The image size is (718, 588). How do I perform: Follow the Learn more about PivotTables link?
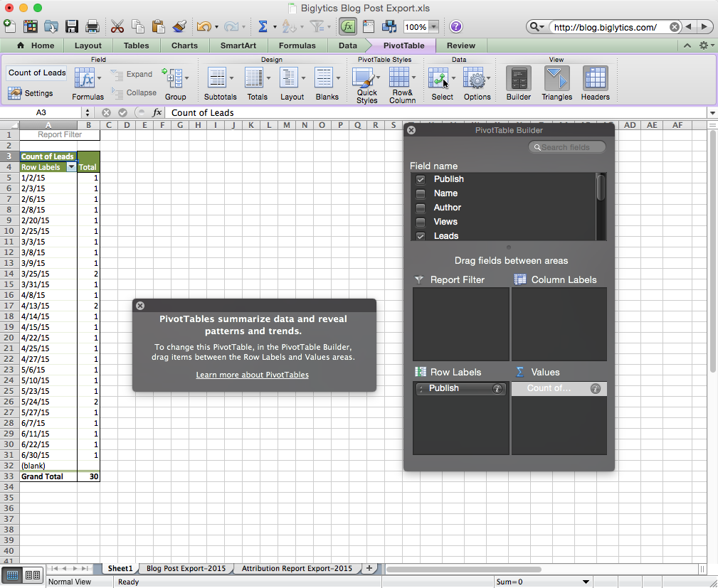(x=252, y=375)
